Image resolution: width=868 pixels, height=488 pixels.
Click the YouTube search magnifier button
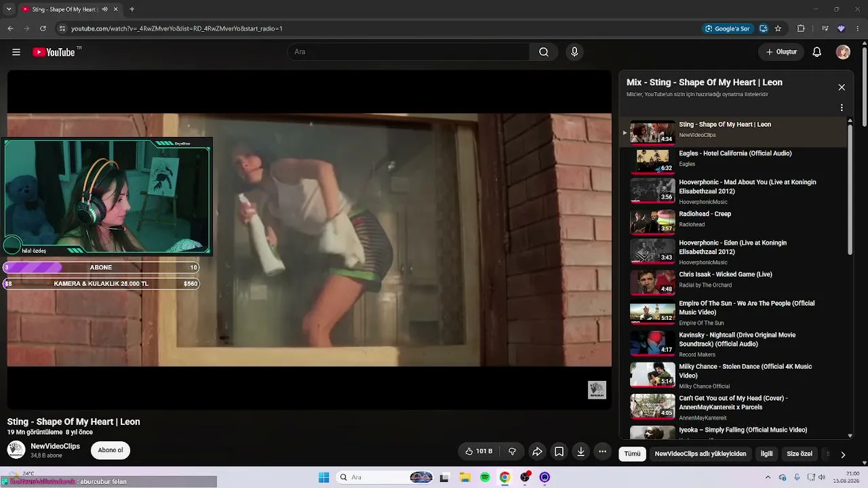[x=544, y=52]
